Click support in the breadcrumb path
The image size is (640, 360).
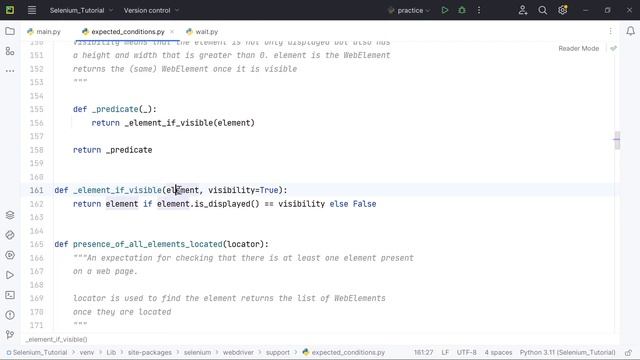[278, 352]
